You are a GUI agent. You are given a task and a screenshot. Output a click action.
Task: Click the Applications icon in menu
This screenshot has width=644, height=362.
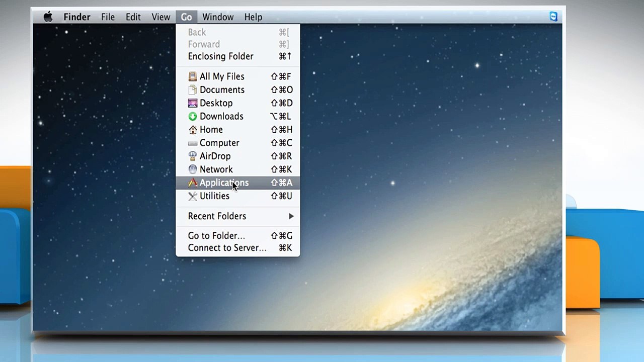(x=193, y=183)
